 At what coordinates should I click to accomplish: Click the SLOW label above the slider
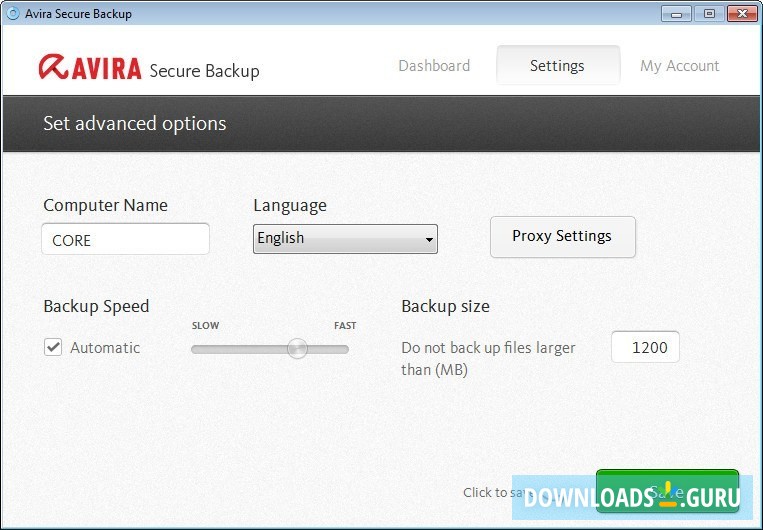(x=205, y=326)
